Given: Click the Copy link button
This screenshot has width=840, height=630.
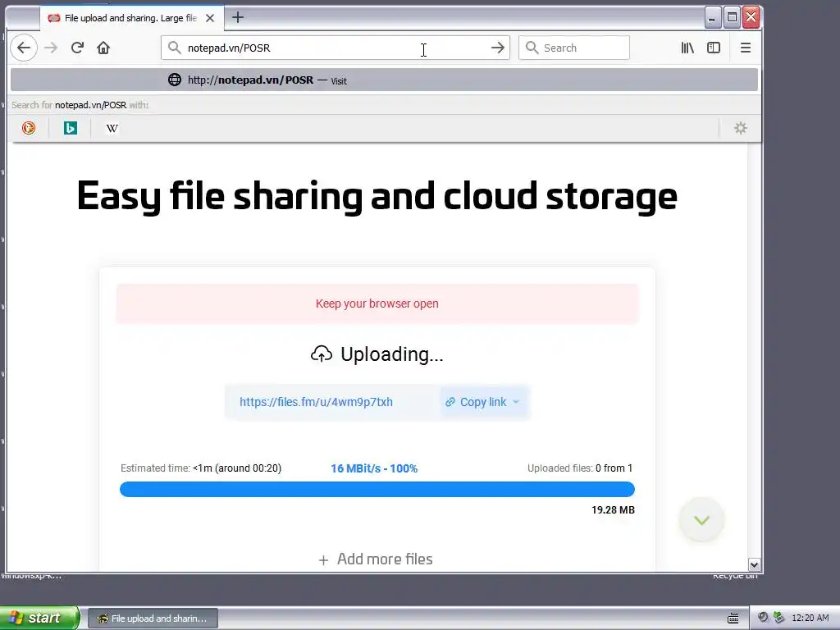Looking at the screenshot, I should pyautogui.click(x=484, y=402).
